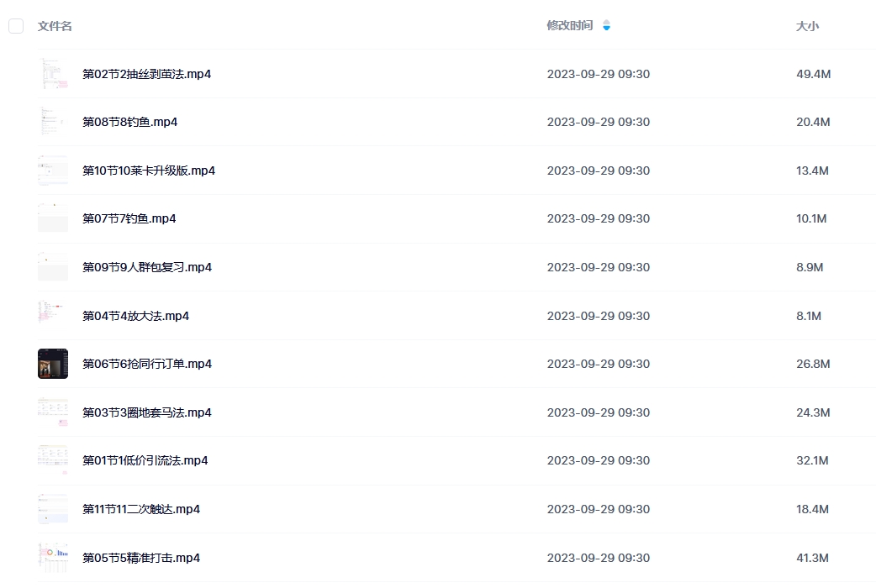876x588 pixels.
Task: Open thumbnail of 第02节2抽丝剥茧法.mp4
Action: [53, 74]
